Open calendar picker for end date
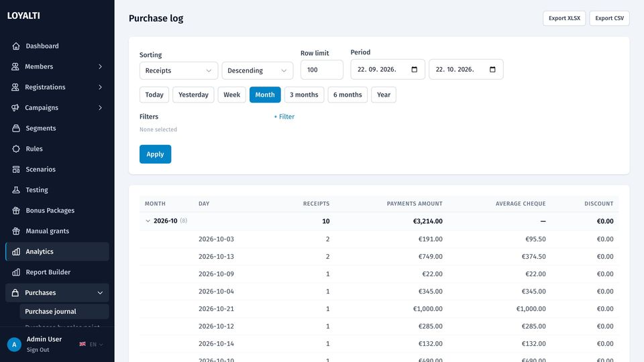Image resolution: width=644 pixels, height=362 pixels. (x=492, y=69)
